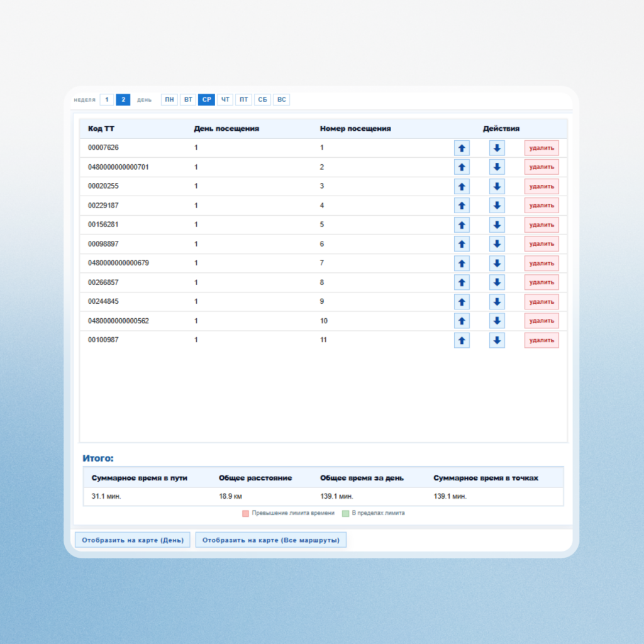Select week 1 toggle
The height and width of the screenshot is (644, 644).
(107, 100)
